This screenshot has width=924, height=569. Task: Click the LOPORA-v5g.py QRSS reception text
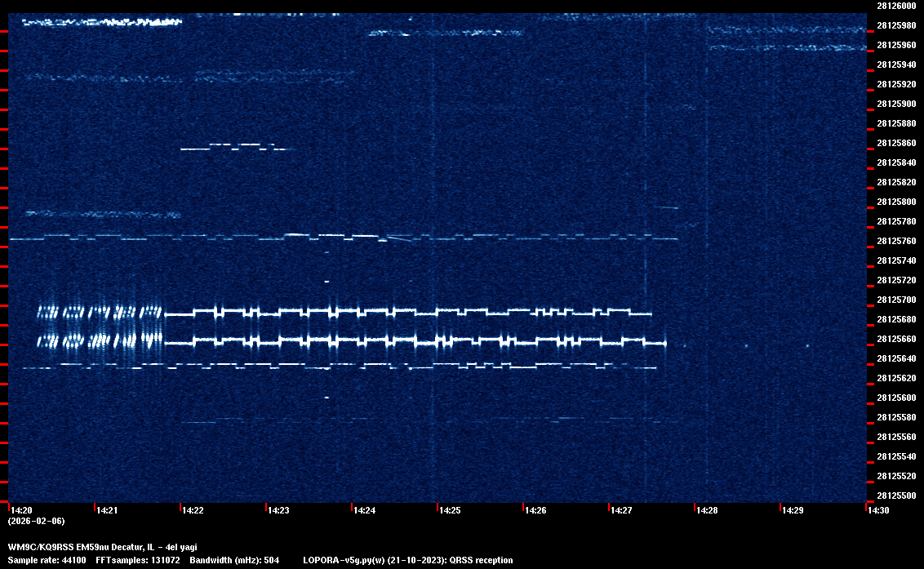click(407, 560)
